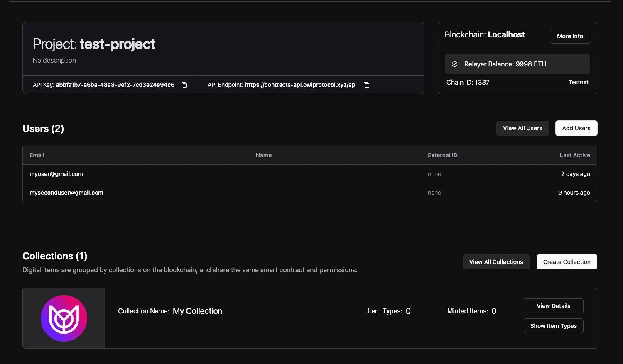623x364 pixels.
Task: Click the purple owl collection logo
Action: (64, 318)
